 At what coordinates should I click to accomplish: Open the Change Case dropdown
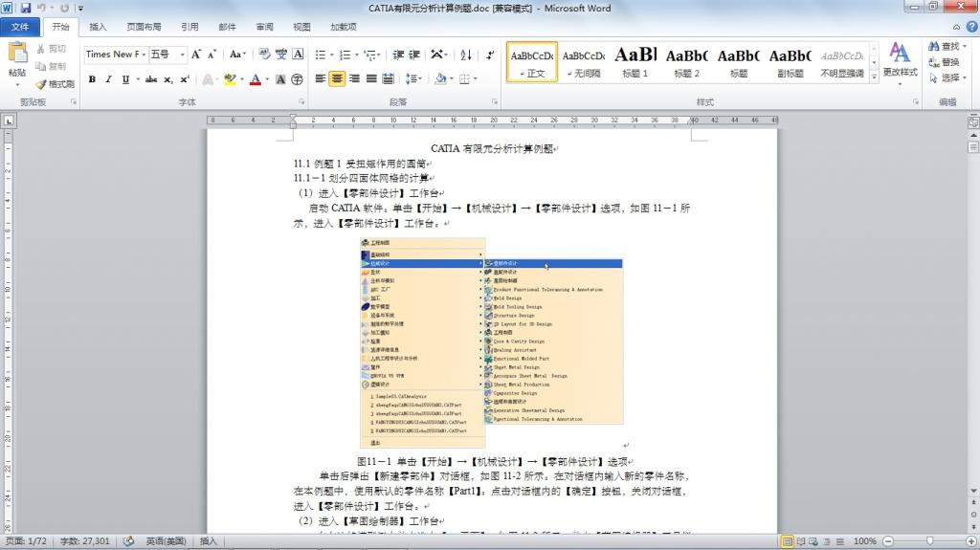click(x=237, y=55)
